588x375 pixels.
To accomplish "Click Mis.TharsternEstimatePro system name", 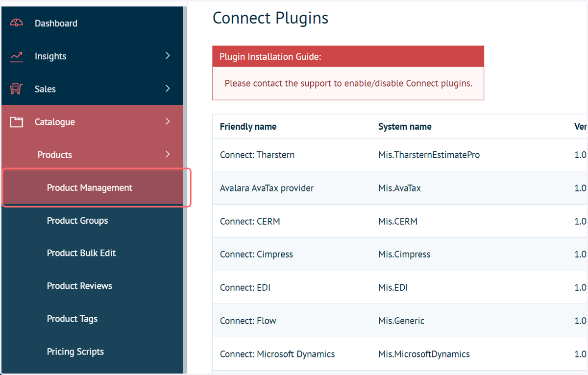I will (x=429, y=155).
